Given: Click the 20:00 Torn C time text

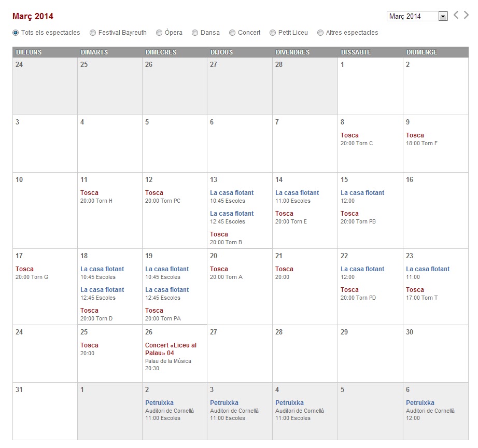Looking at the screenshot, I should pyautogui.click(x=356, y=143).
